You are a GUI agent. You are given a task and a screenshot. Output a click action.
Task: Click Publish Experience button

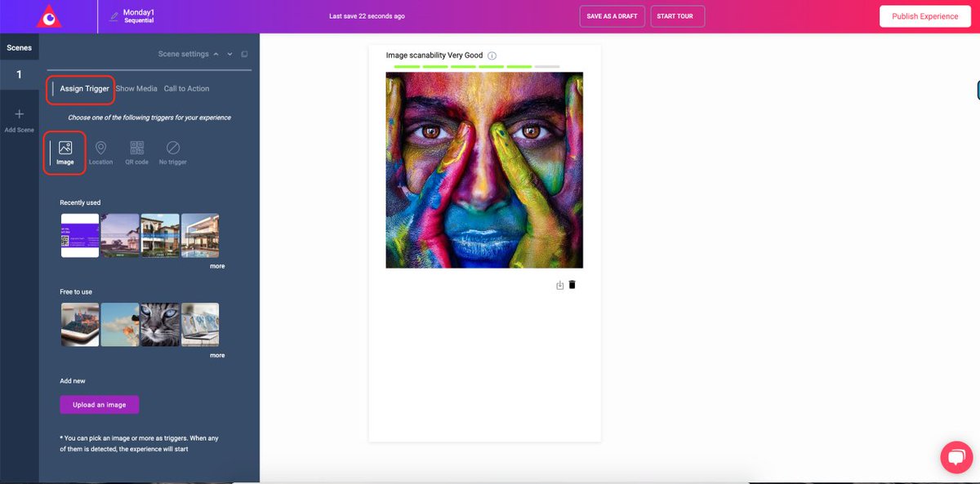click(x=924, y=16)
